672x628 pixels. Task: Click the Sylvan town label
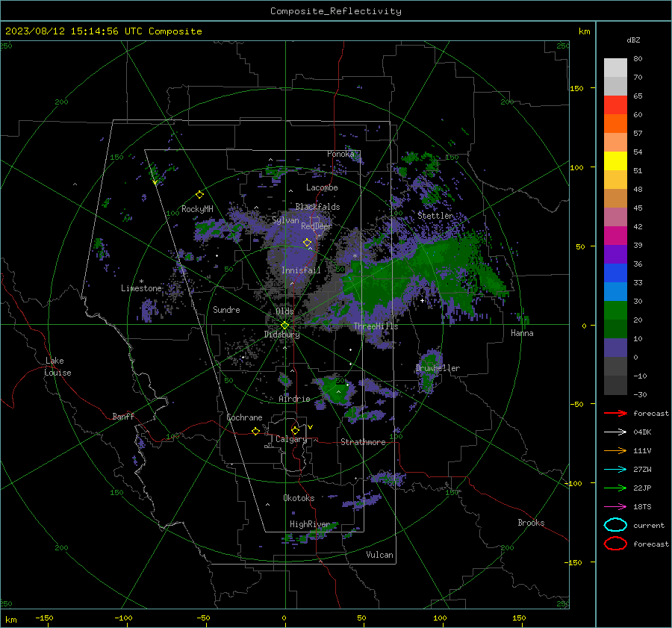(x=285, y=220)
